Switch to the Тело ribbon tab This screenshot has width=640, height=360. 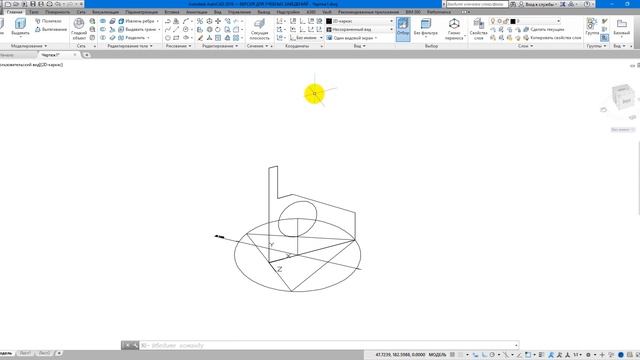click(33, 12)
